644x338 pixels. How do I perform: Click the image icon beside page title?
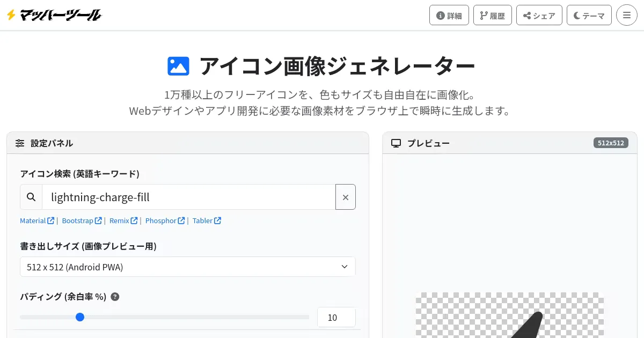(x=179, y=66)
